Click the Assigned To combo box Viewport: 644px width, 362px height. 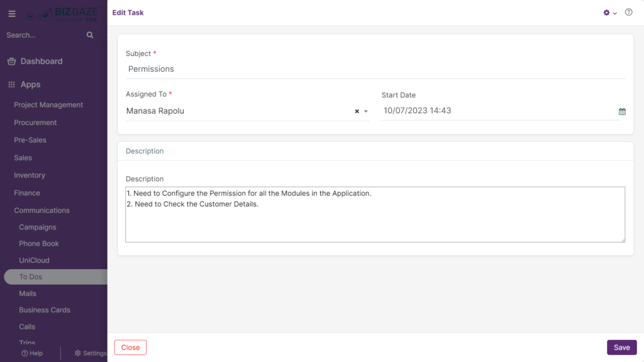point(247,111)
